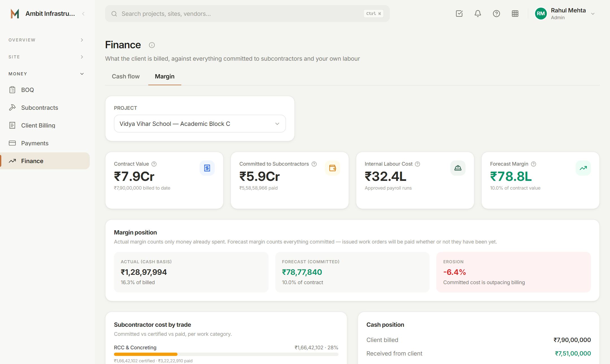
Task: Click the Approved payroll runs text
Action: pos(388,188)
